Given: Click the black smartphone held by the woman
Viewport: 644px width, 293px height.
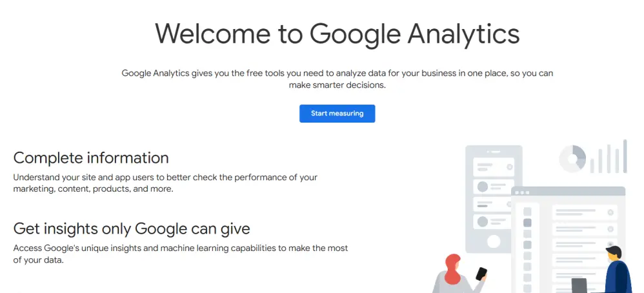Looking at the screenshot, I should click(x=481, y=274).
